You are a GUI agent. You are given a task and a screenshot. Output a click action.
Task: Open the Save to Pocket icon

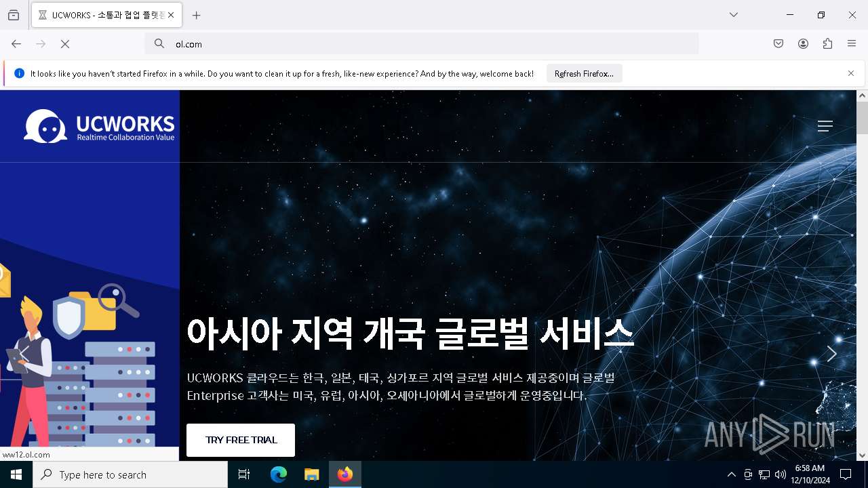click(x=778, y=43)
